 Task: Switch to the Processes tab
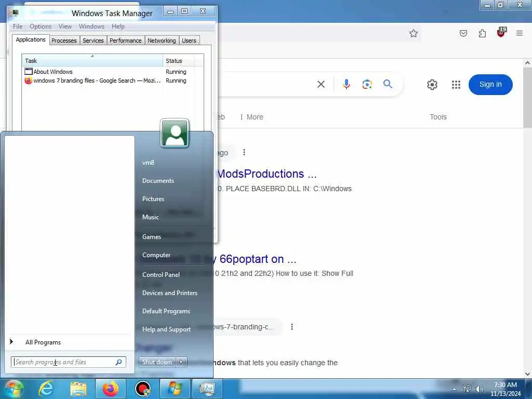click(x=64, y=41)
